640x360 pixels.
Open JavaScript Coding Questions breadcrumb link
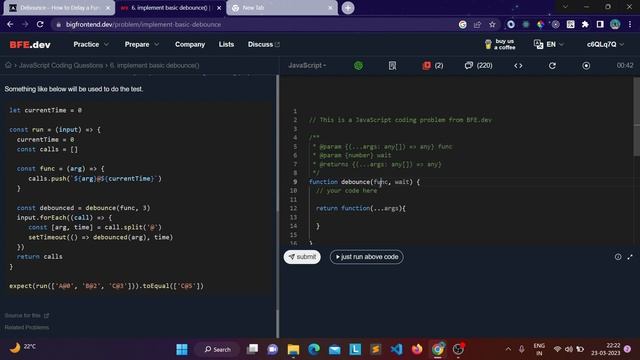[x=61, y=65]
